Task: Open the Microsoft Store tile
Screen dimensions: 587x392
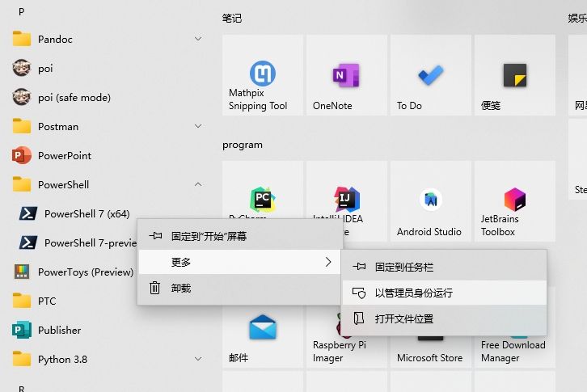Action: tap(430, 352)
